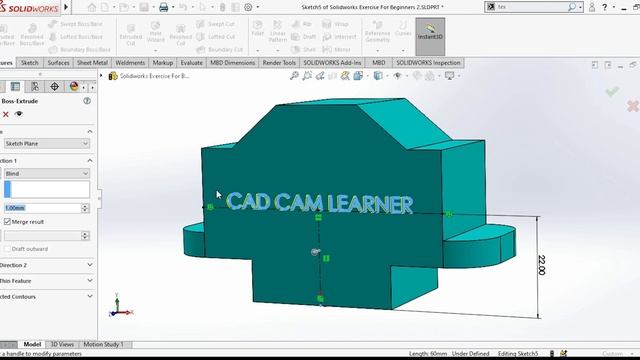Open the Render Tools tab
Image resolution: width=640 pixels, height=360 pixels.
(x=279, y=62)
